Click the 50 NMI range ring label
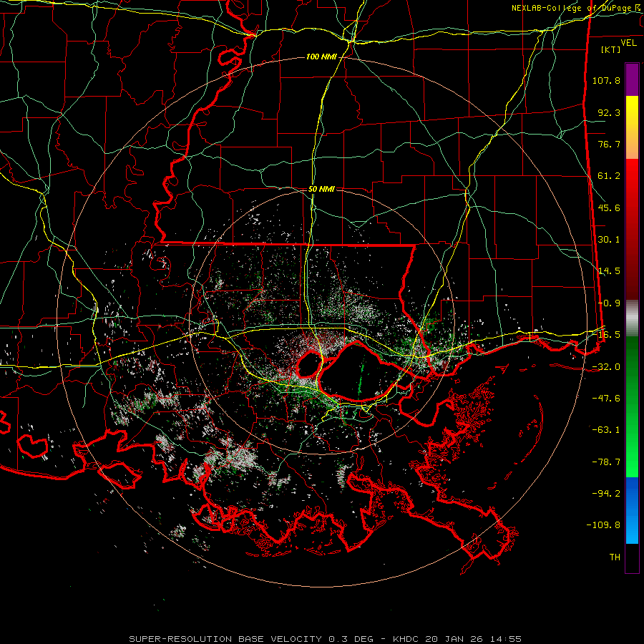 tap(321, 190)
